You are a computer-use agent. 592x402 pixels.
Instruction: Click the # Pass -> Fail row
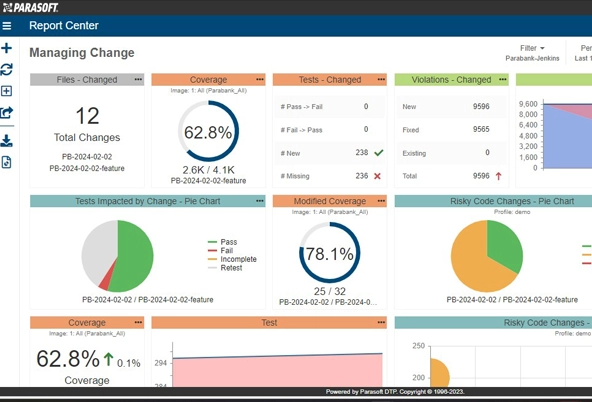[x=329, y=107]
